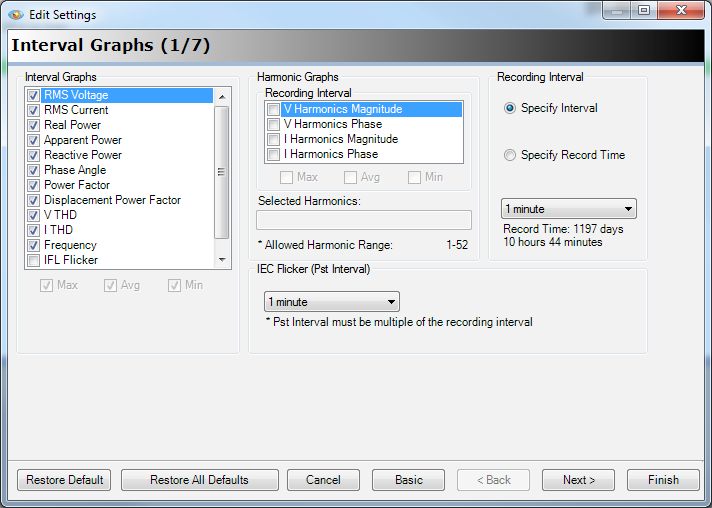Cancel the Edit Settings dialog
The height and width of the screenshot is (508, 712).
[x=323, y=480]
